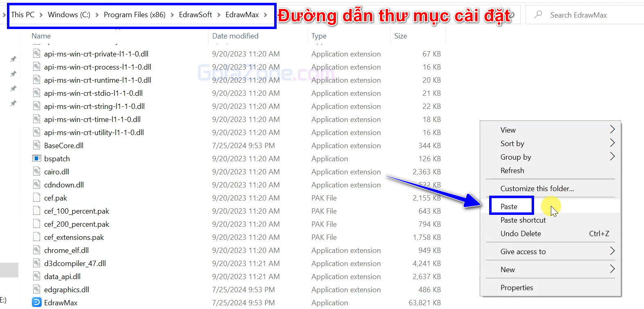The width and height of the screenshot is (644, 309).
Task: Select Properties in the context menu
Action: pyautogui.click(x=517, y=287)
